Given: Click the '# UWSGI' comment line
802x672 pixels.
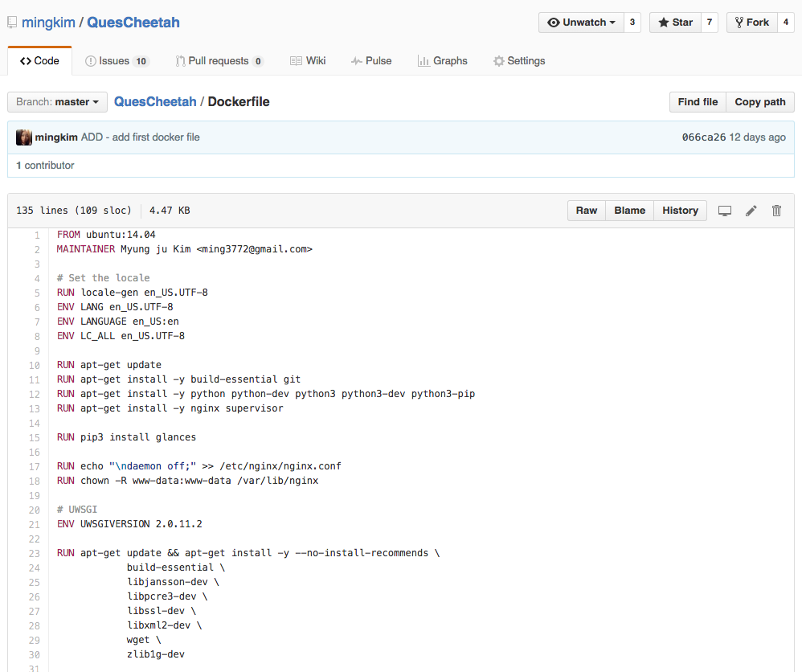Looking at the screenshot, I should pos(76,510).
